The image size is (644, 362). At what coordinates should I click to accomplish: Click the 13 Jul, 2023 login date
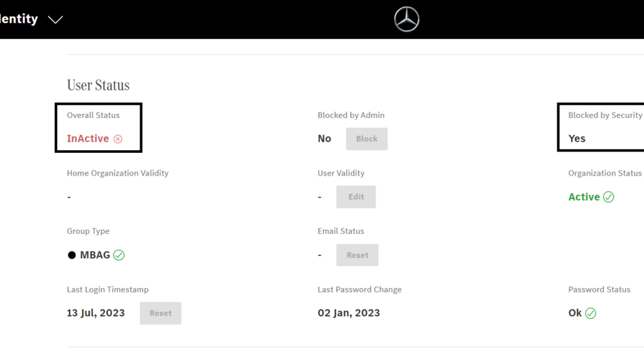[x=96, y=313]
